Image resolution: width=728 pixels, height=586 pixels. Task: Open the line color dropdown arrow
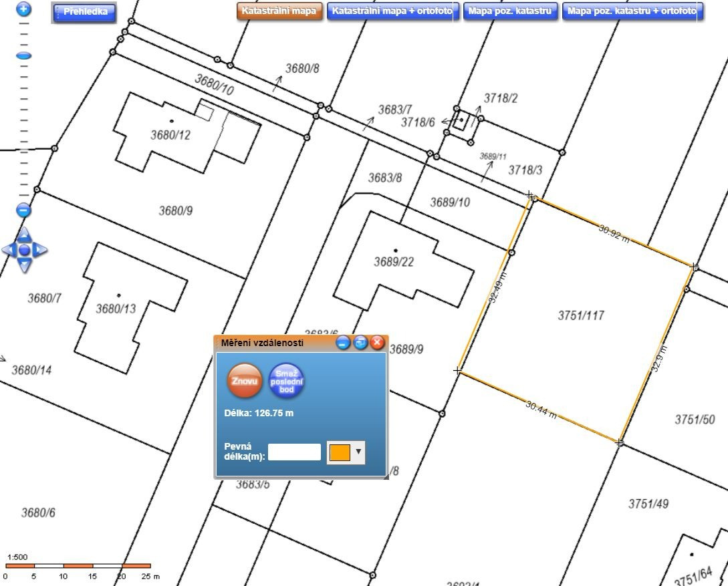(358, 452)
